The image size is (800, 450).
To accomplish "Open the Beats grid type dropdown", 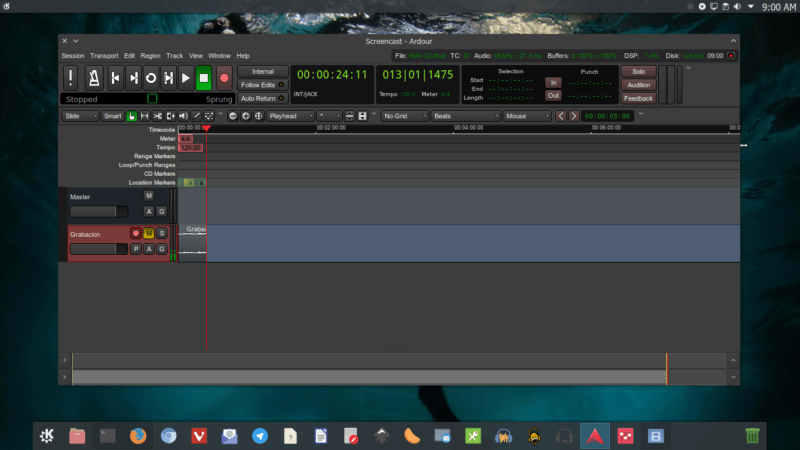I will point(466,116).
